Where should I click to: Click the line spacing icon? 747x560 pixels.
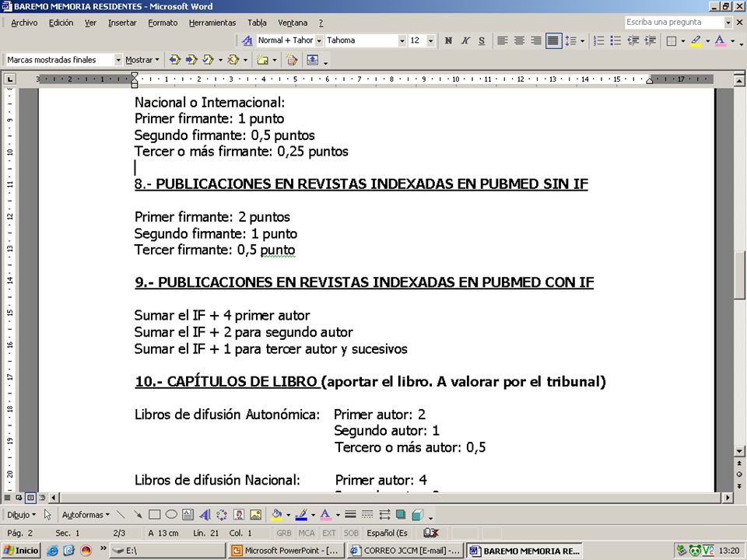[x=570, y=40]
